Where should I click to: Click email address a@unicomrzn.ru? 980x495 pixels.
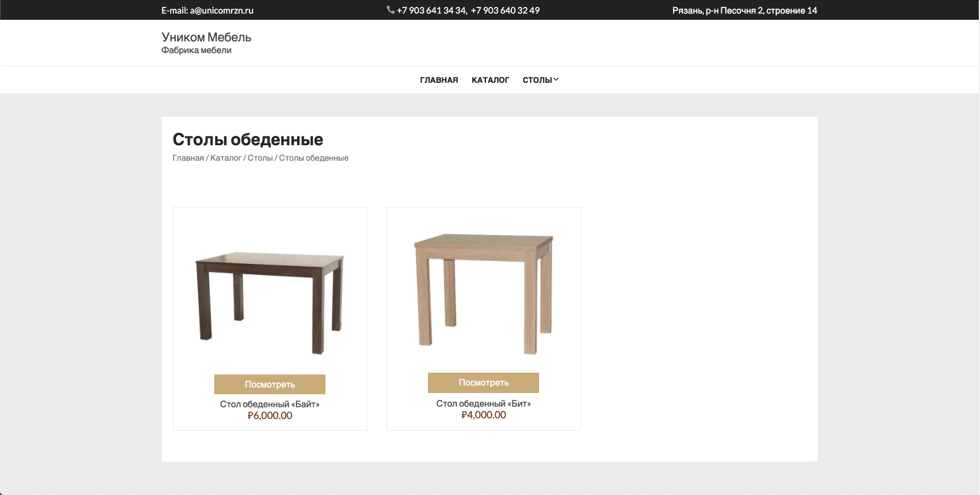coord(222,11)
